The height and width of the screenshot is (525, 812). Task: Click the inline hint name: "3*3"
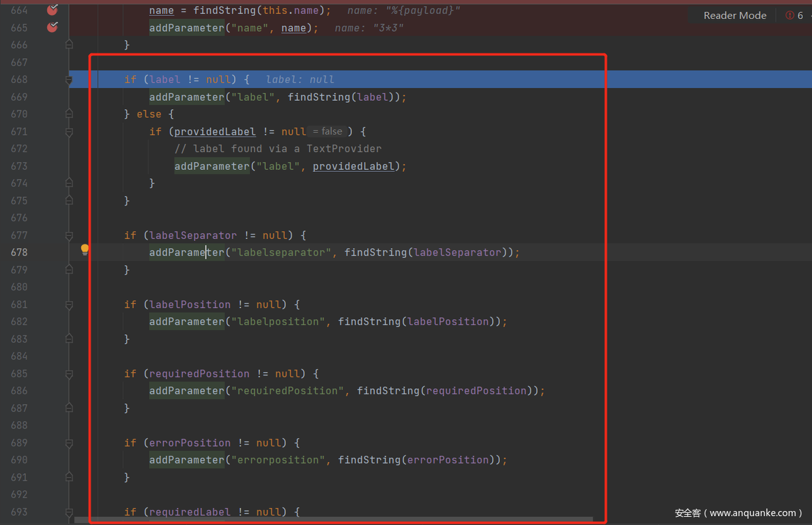tap(369, 28)
